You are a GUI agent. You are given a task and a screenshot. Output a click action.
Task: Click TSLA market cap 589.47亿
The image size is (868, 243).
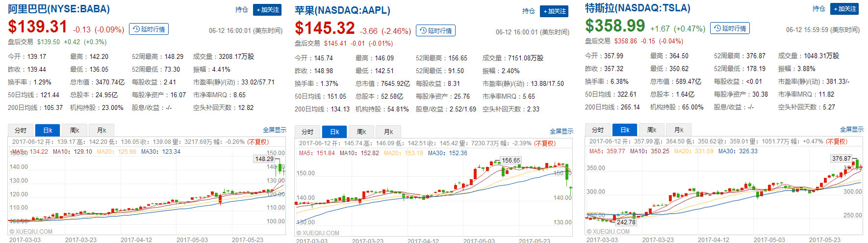click(x=689, y=81)
